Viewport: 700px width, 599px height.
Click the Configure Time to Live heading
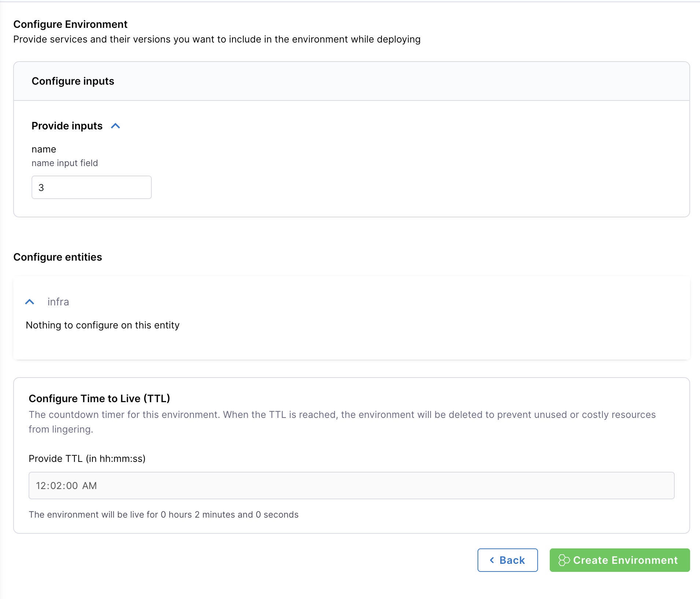tap(99, 398)
